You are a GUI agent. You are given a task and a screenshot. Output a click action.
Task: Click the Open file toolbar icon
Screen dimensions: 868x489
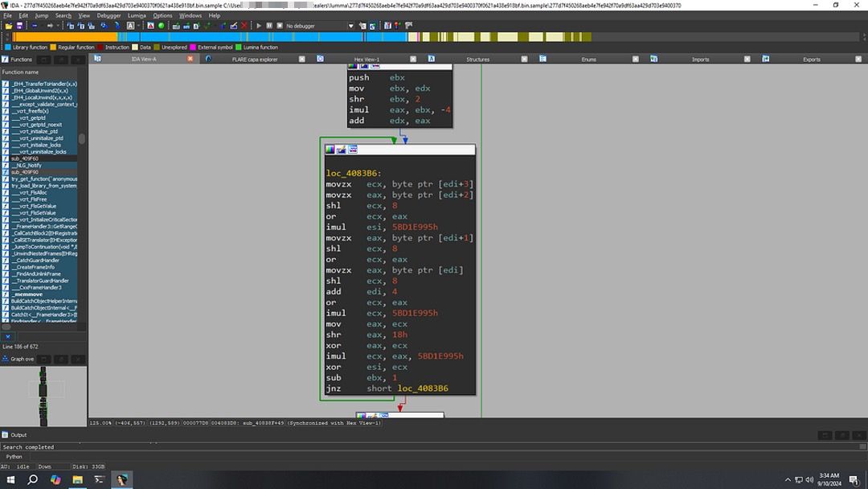click(x=8, y=26)
